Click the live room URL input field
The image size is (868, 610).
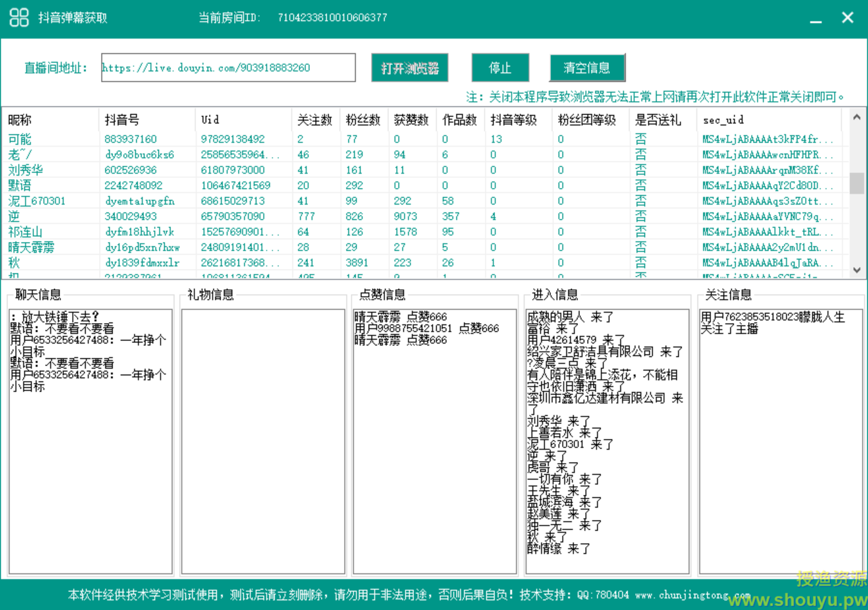[228, 68]
